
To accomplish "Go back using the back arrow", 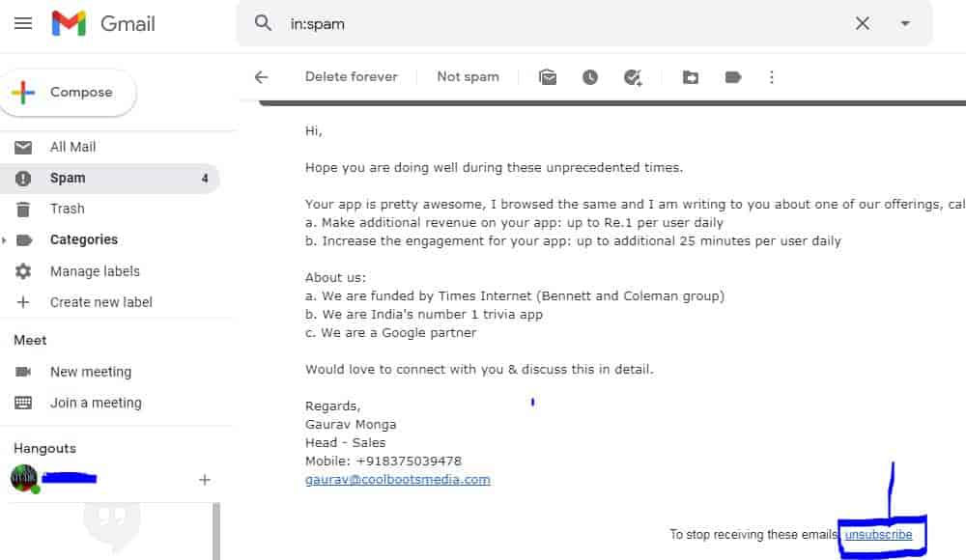I will click(x=262, y=76).
